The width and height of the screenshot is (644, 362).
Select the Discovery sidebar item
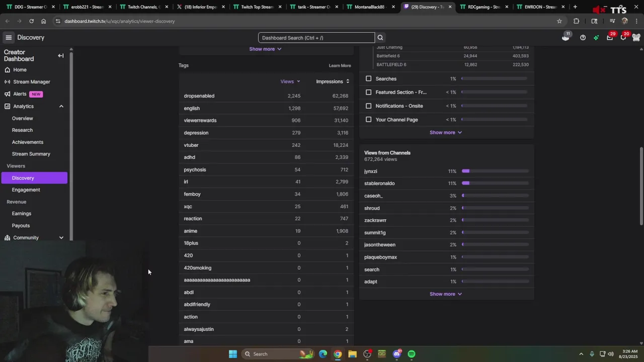point(34,178)
